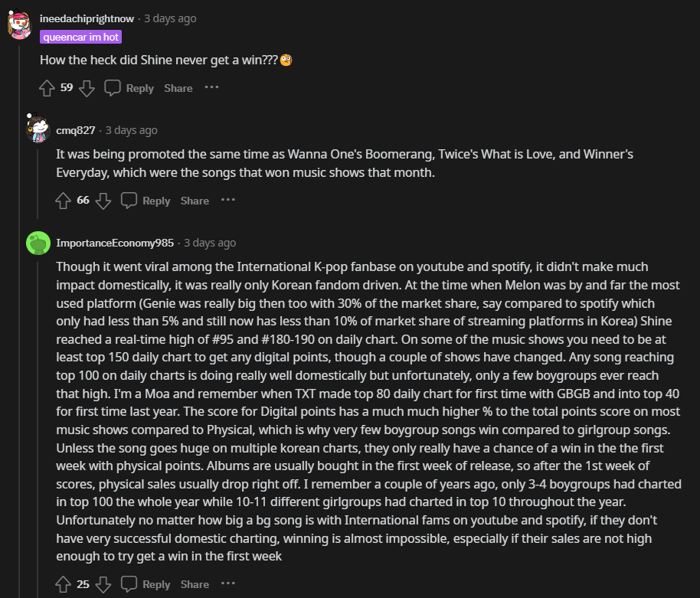Share ineedachiprightnow's comment
The width and height of the screenshot is (700, 598).
(178, 88)
